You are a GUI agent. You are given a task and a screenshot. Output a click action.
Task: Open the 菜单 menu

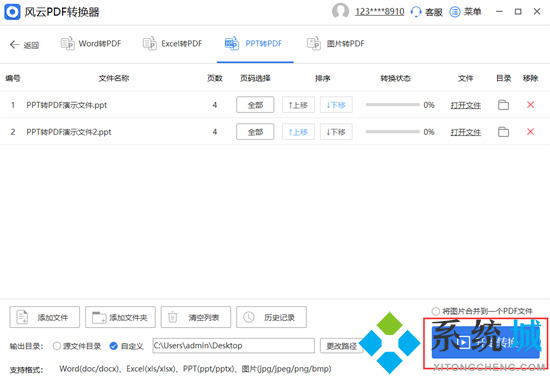click(465, 12)
